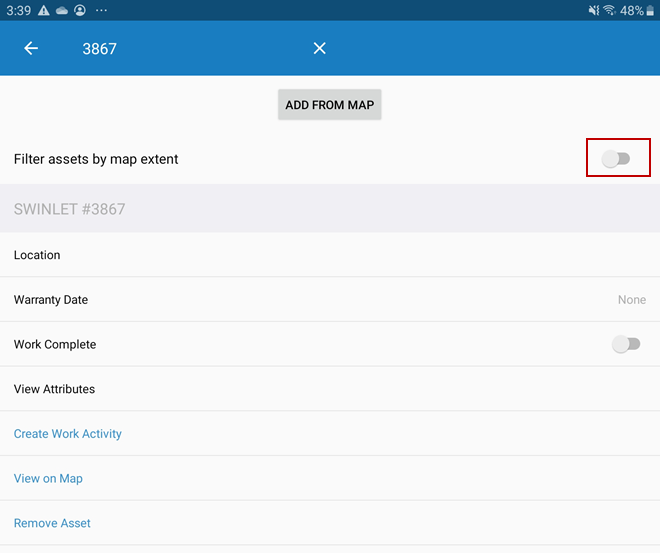Open the View Attributes row
Viewport: 660px width, 553px height.
(54, 389)
